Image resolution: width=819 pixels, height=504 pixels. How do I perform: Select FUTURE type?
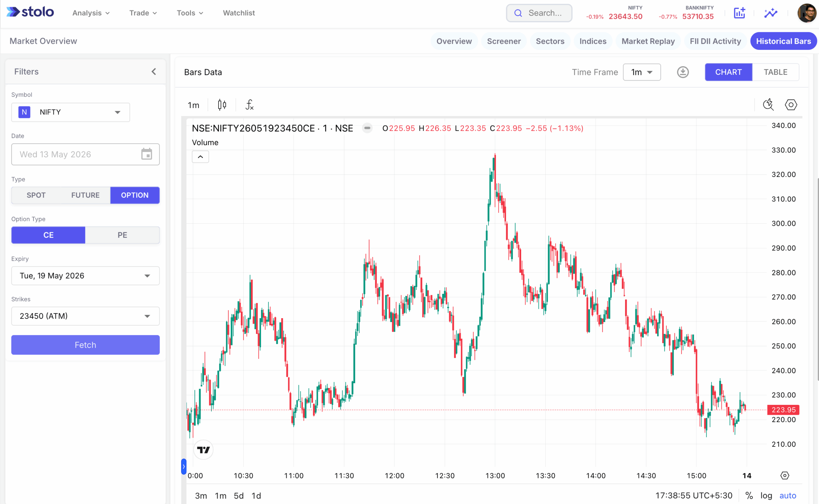(85, 195)
